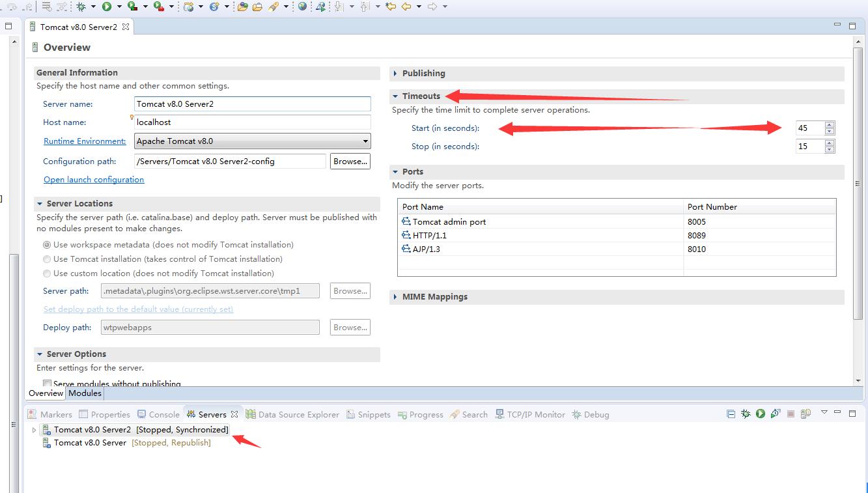Expand the MIME Mappings section
868x493 pixels.
[x=395, y=297]
